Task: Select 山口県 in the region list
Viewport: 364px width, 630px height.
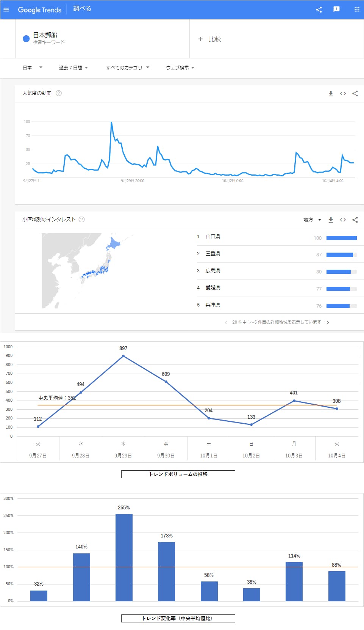Action: 213,237
